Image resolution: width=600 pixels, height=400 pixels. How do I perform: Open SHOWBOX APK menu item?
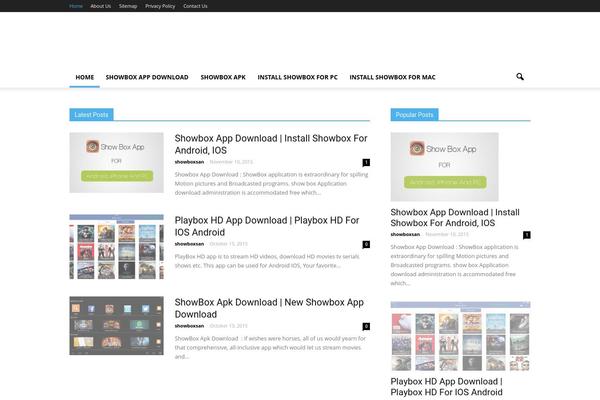click(x=223, y=77)
